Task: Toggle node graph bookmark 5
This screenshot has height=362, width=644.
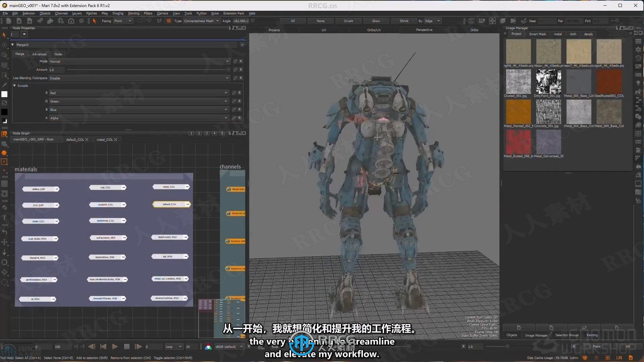Action: (x=222, y=133)
